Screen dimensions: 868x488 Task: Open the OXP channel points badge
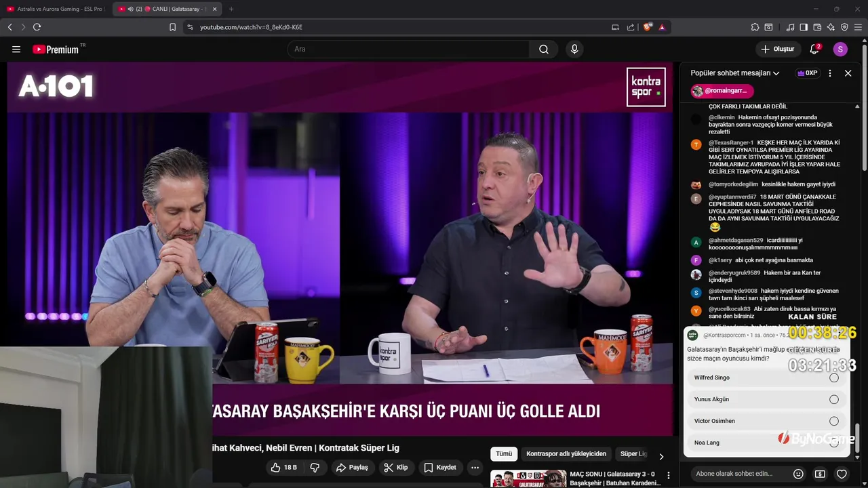pos(808,73)
